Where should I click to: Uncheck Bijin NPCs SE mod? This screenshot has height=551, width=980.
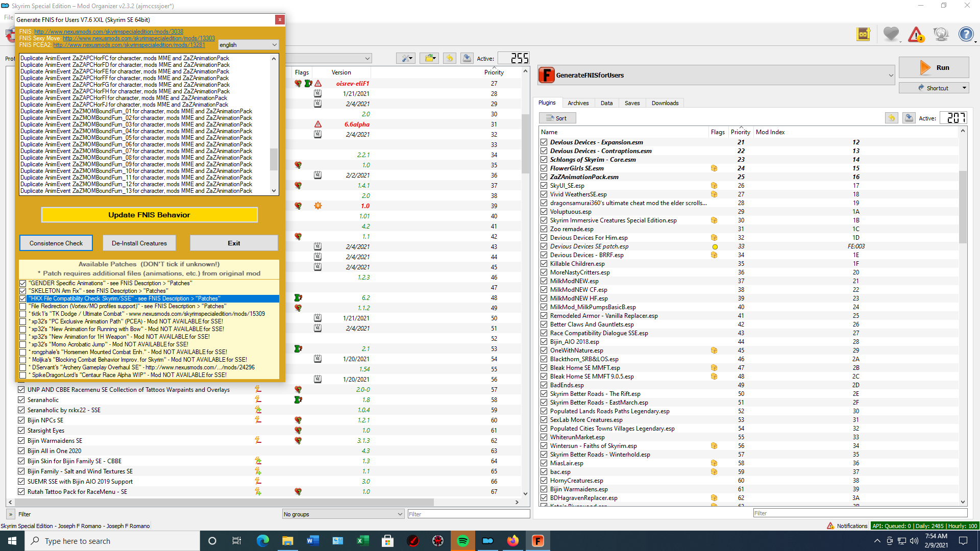(21, 420)
